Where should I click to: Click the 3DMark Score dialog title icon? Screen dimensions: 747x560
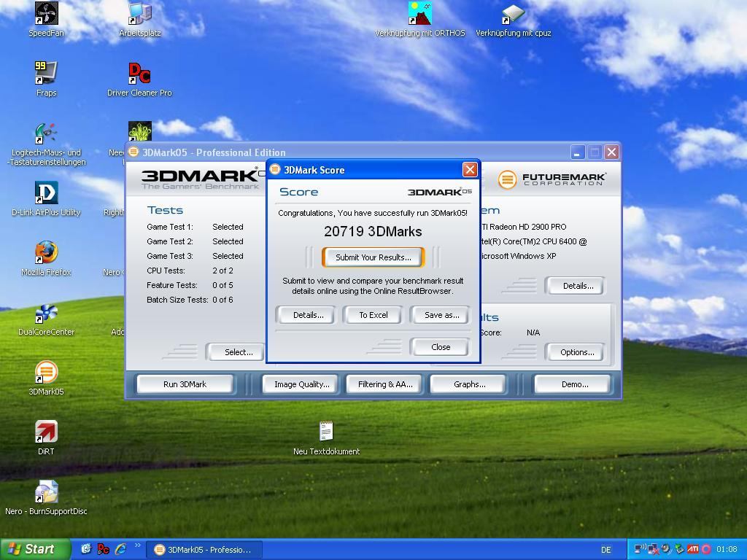pyautogui.click(x=275, y=169)
